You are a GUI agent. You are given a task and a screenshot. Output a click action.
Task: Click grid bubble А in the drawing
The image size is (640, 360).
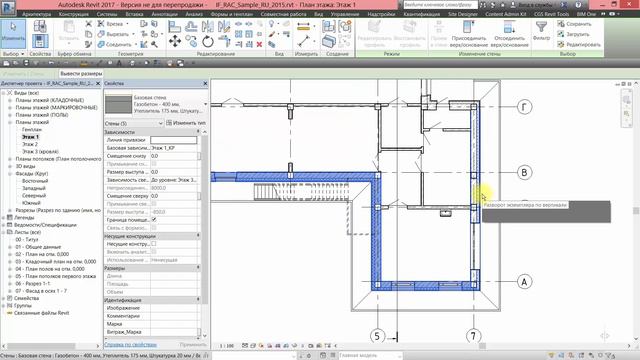(524, 282)
